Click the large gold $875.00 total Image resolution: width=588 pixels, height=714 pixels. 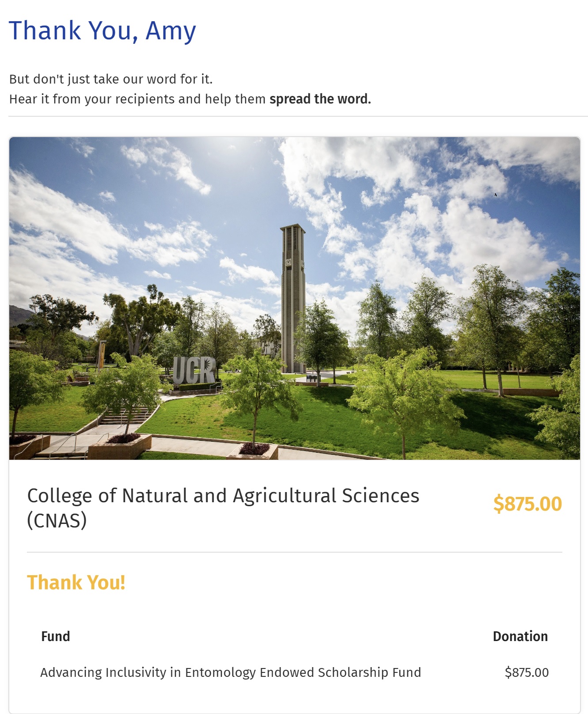tap(527, 504)
